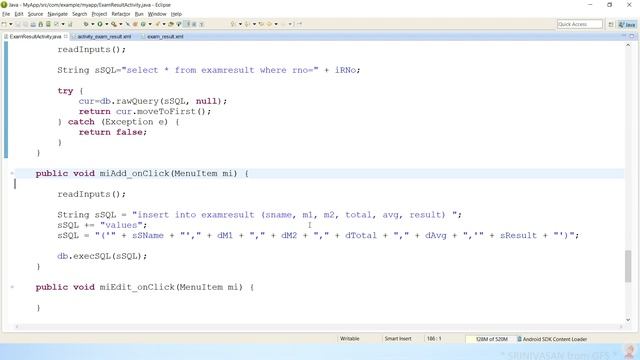640x360 pixels.
Task: Open the New wizard dropdown arrow
Action: (11, 24)
